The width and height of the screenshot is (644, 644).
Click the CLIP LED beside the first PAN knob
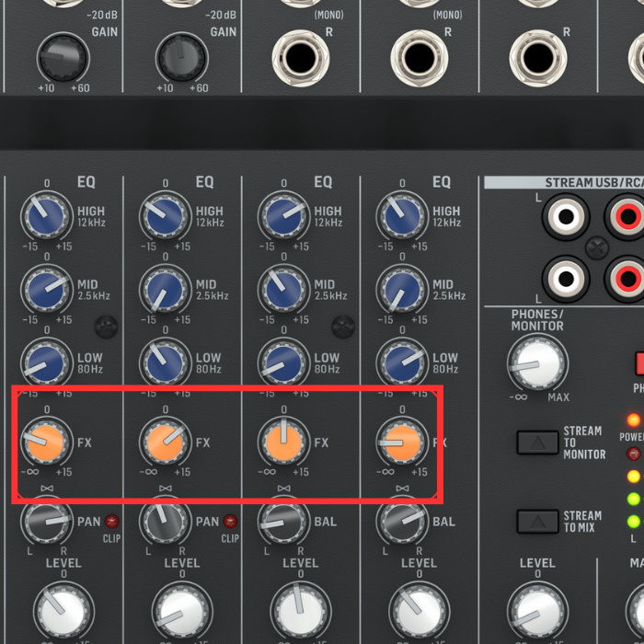click(112, 522)
